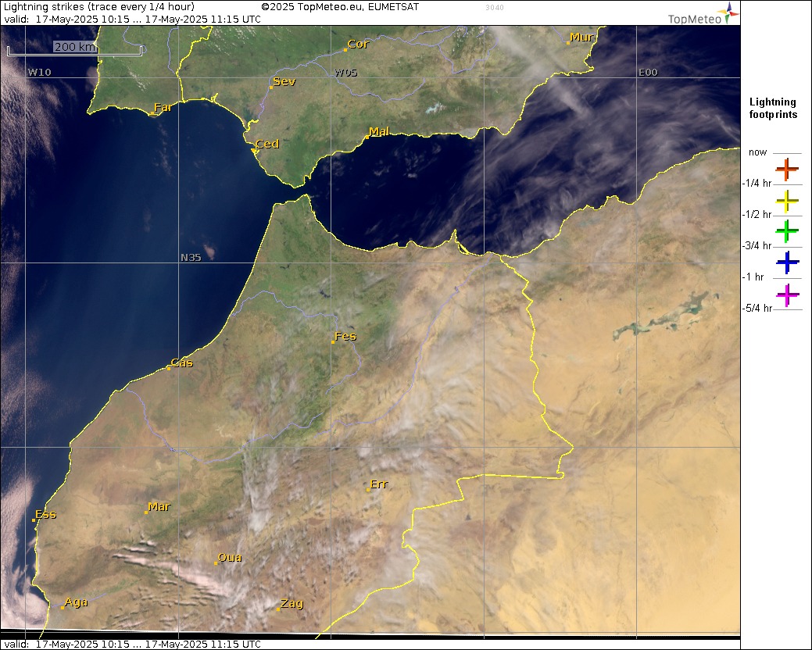Click the '-1/4 hr' legend label
The width and height of the screenshot is (812, 650).
pyautogui.click(x=757, y=183)
